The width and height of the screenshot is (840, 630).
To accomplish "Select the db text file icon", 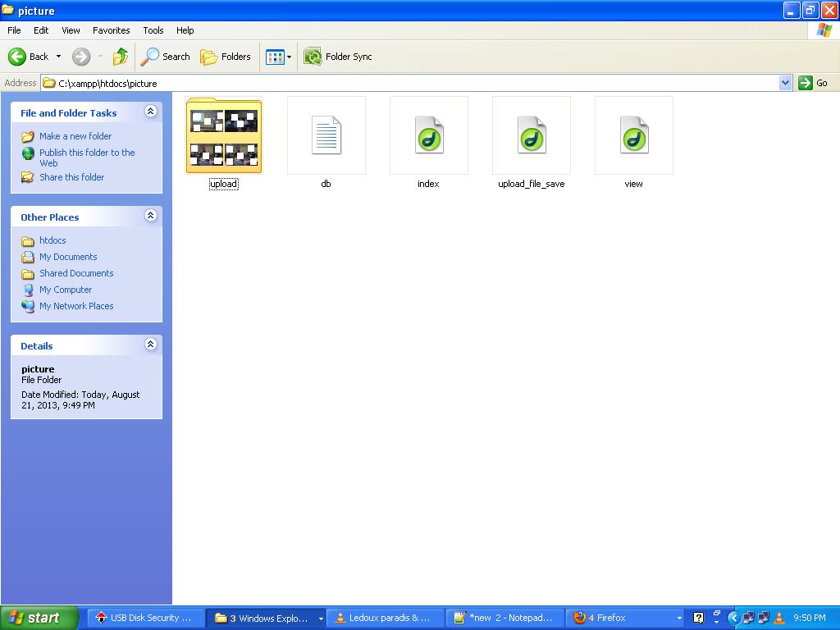I will click(326, 135).
